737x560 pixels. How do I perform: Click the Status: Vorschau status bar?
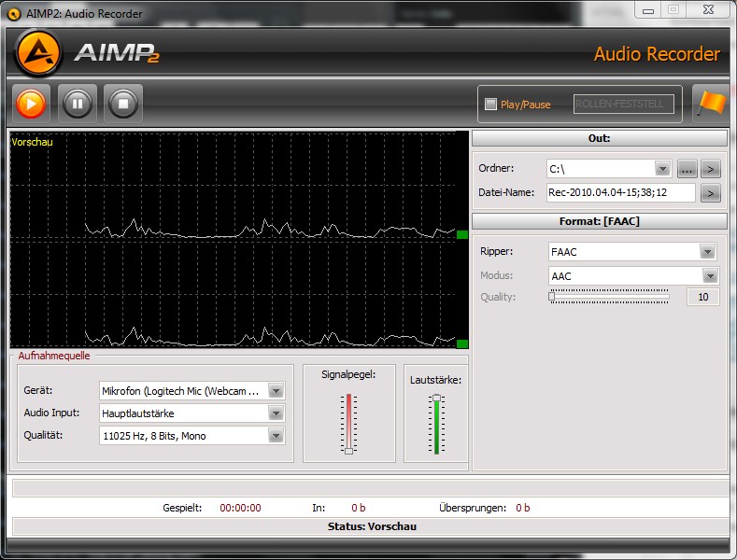point(372,526)
